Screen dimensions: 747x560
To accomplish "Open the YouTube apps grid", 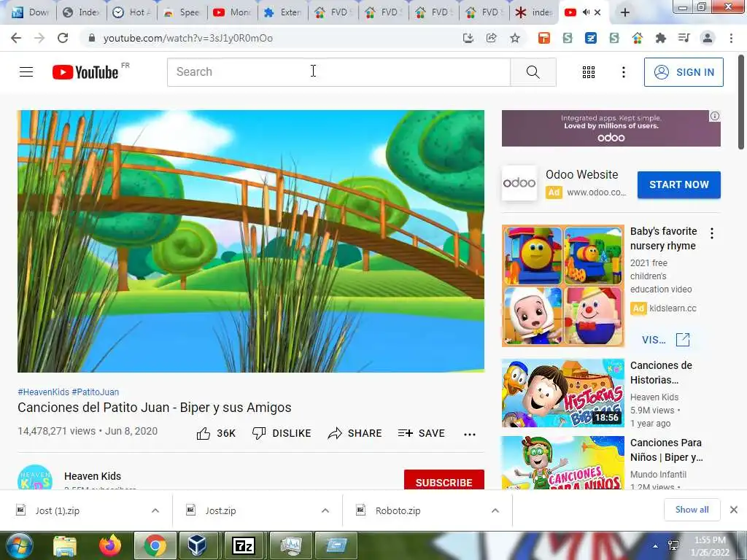I will (589, 72).
